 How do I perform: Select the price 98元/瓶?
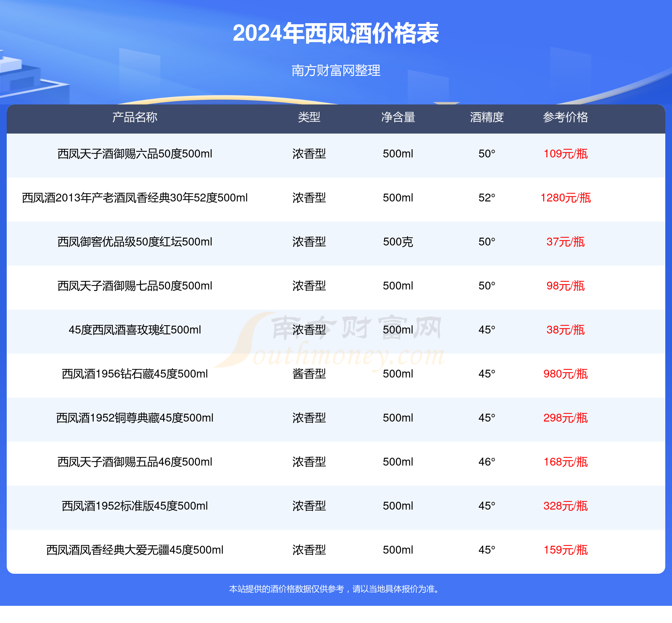(x=566, y=286)
